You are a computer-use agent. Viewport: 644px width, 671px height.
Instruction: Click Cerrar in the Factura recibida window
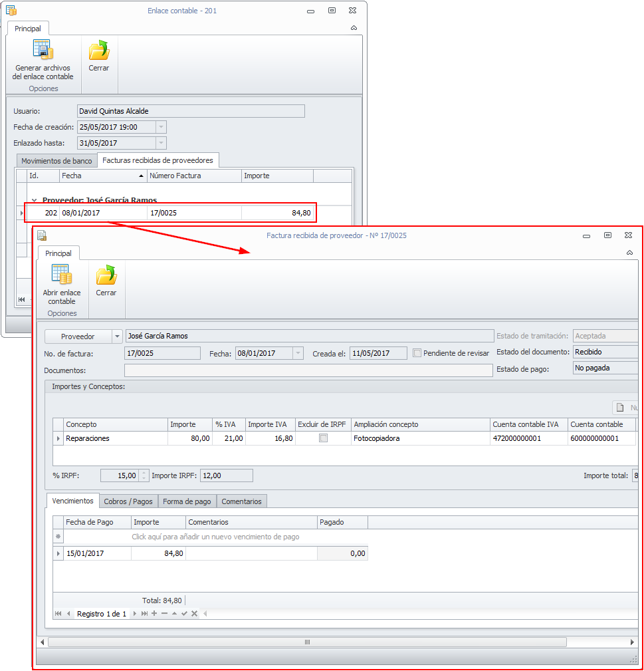click(106, 281)
